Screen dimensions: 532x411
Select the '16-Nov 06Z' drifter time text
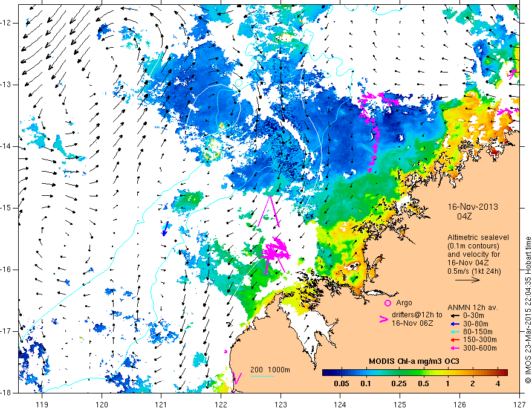click(412, 323)
